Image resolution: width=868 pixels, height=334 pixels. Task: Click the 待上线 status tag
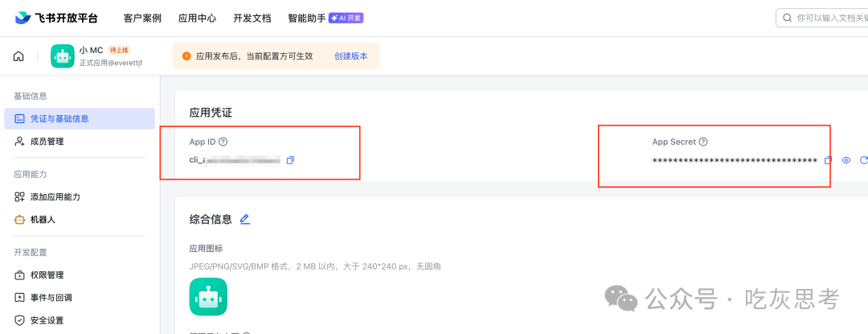(x=118, y=50)
